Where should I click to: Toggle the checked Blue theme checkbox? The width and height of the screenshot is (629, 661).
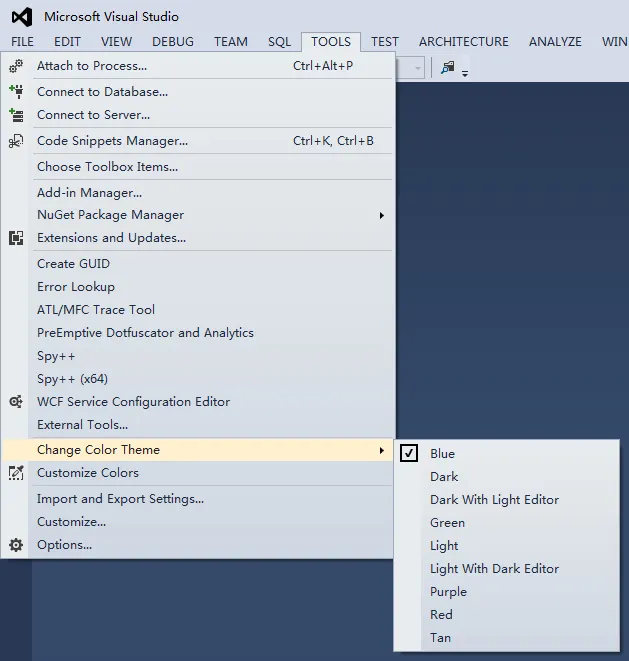(x=409, y=453)
